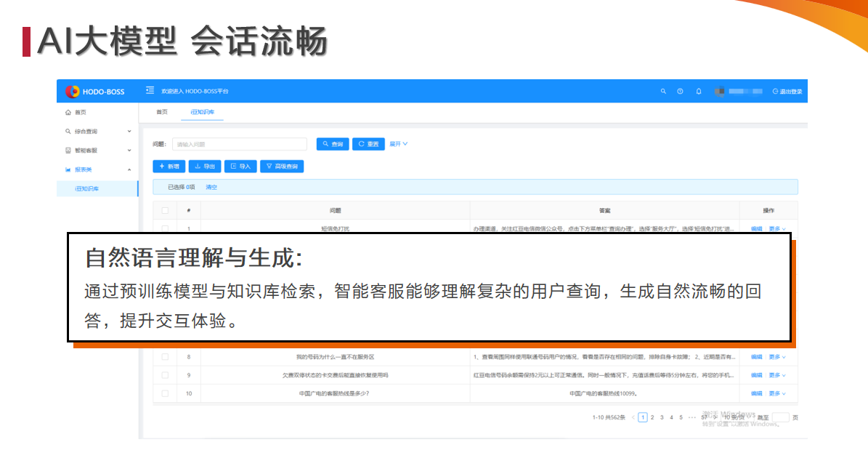Collapse the sidebar with the menu fold icon
868x453 pixels.
pyautogui.click(x=150, y=91)
